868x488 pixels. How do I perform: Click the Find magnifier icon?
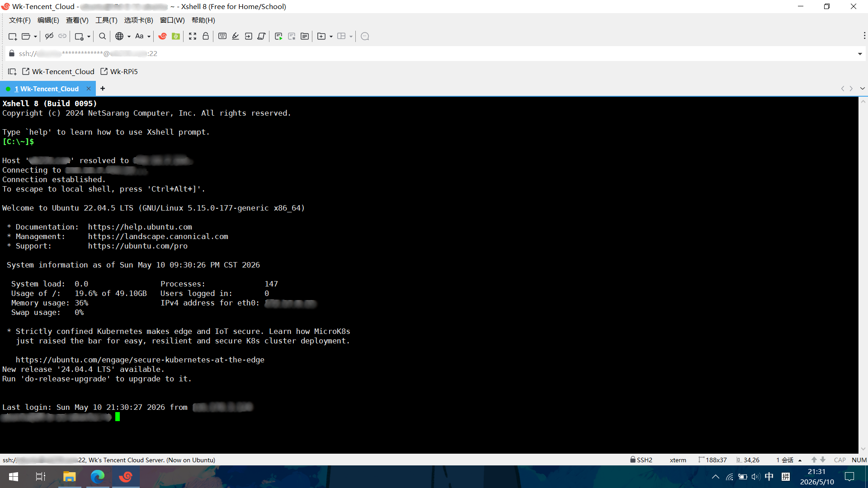click(103, 36)
